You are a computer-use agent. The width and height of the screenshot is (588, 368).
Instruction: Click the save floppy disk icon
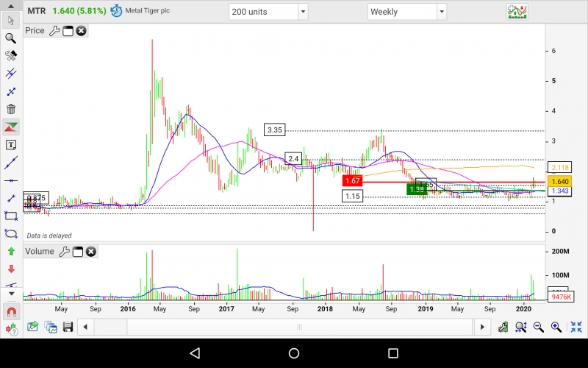click(68, 326)
